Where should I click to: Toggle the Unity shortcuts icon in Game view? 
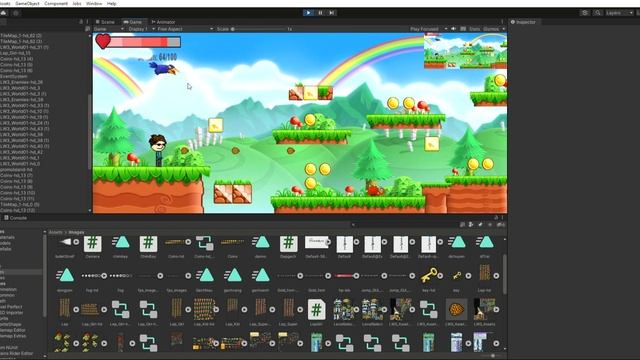coord(463,29)
